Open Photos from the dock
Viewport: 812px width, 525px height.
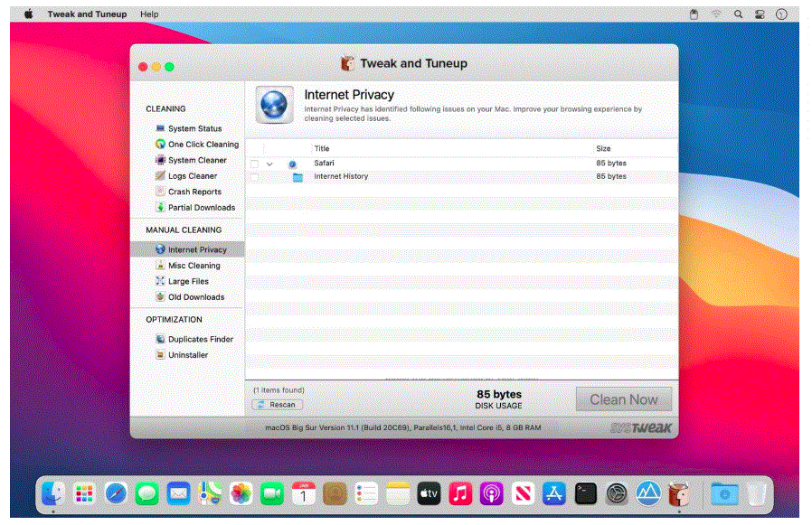(x=241, y=493)
